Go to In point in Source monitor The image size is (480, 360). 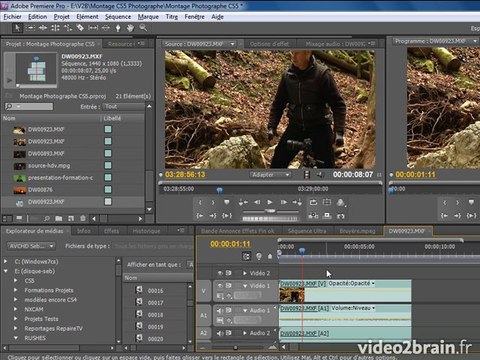coord(200,216)
